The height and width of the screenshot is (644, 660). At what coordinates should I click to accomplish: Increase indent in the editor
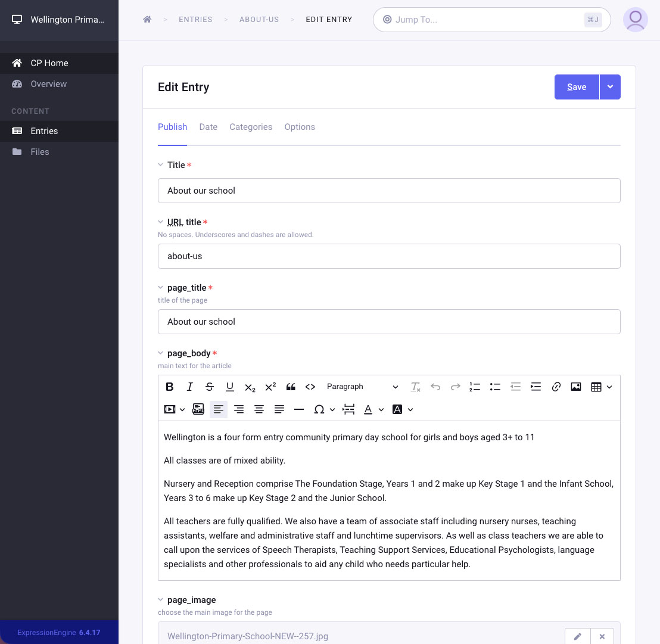[x=536, y=387]
